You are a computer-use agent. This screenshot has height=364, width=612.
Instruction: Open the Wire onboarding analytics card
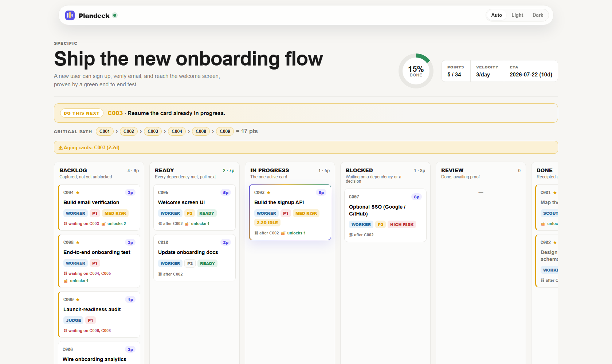(99, 353)
